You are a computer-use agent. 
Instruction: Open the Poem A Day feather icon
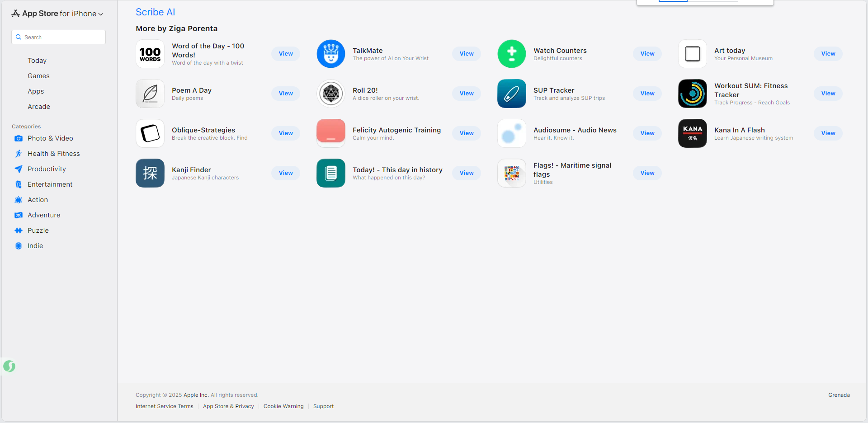click(150, 94)
